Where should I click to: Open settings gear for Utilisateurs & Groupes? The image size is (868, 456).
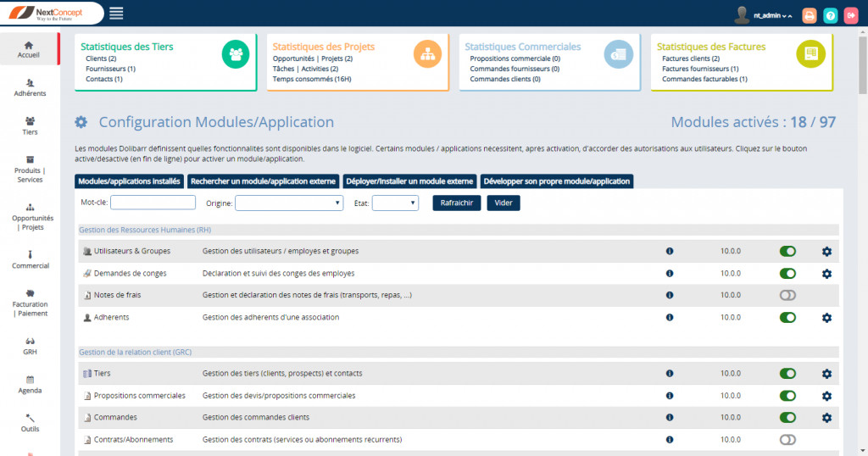pos(826,252)
